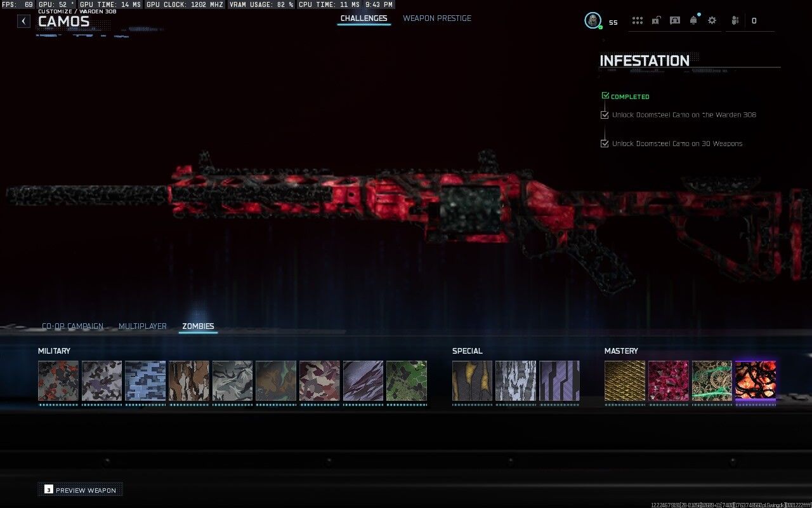Select the blue digital Military camo

click(x=145, y=381)
